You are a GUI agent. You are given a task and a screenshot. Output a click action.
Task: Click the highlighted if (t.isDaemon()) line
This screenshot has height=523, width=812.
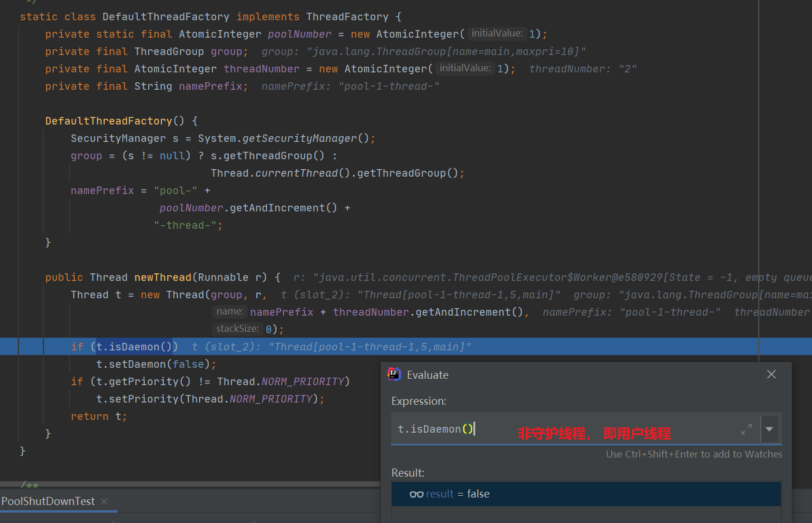406,346
